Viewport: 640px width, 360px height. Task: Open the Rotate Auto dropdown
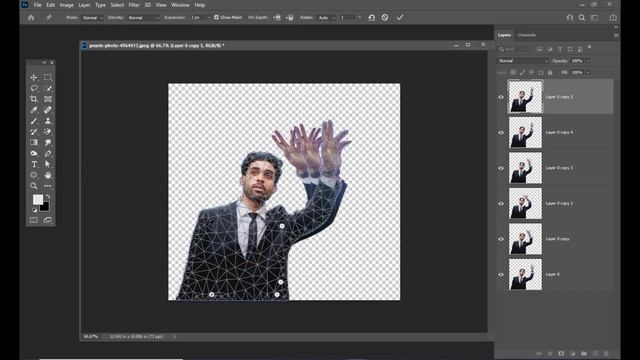(327, 18)
